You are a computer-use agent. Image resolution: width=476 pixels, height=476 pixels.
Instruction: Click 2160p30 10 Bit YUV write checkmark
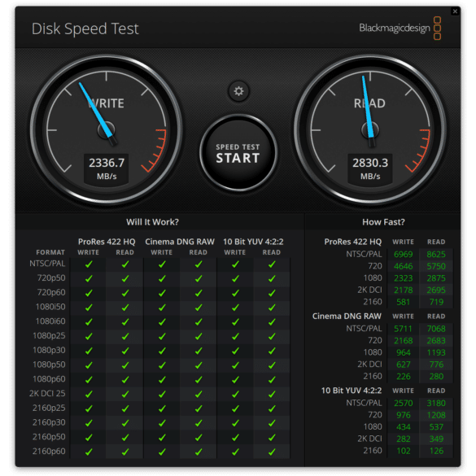pyautogui.click(x=235, y=422)
